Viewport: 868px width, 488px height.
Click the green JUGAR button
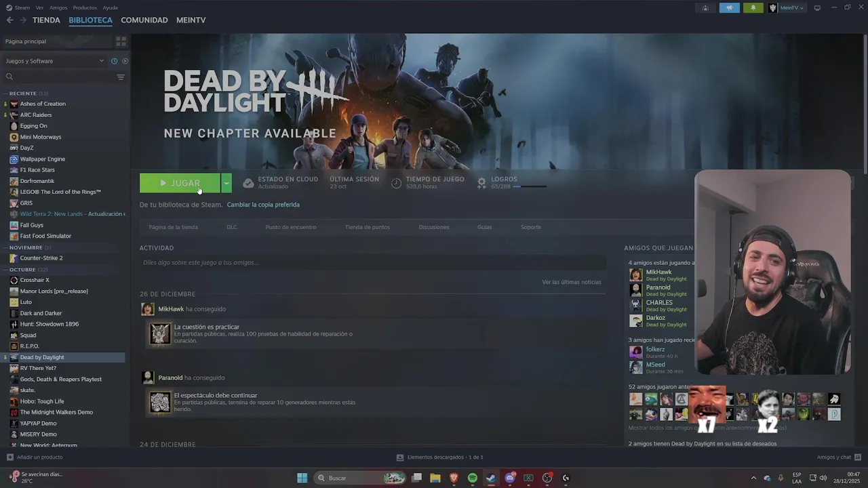click(180, 183)
